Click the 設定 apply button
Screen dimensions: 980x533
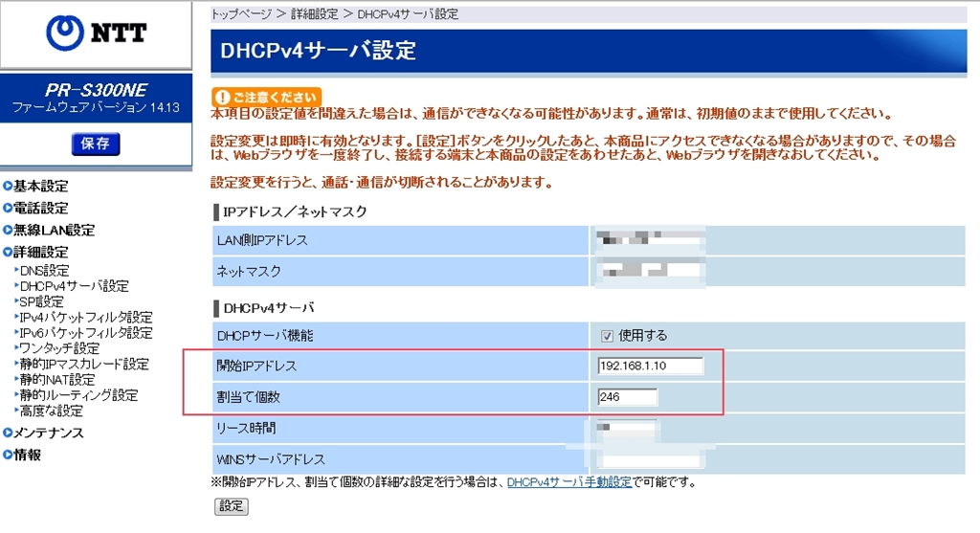point(232,506)
